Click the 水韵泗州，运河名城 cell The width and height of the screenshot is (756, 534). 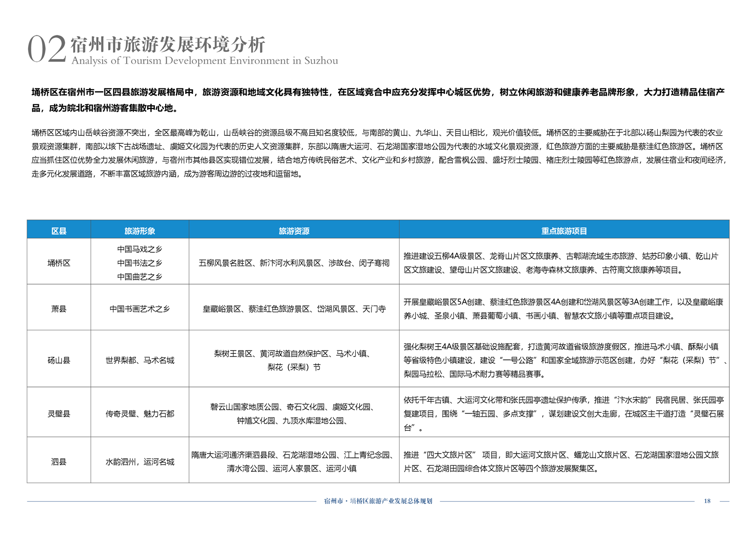[140, 462]
